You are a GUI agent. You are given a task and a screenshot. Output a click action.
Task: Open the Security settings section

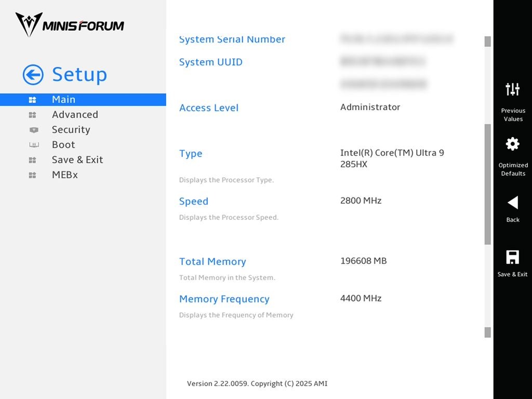point(71,129)
